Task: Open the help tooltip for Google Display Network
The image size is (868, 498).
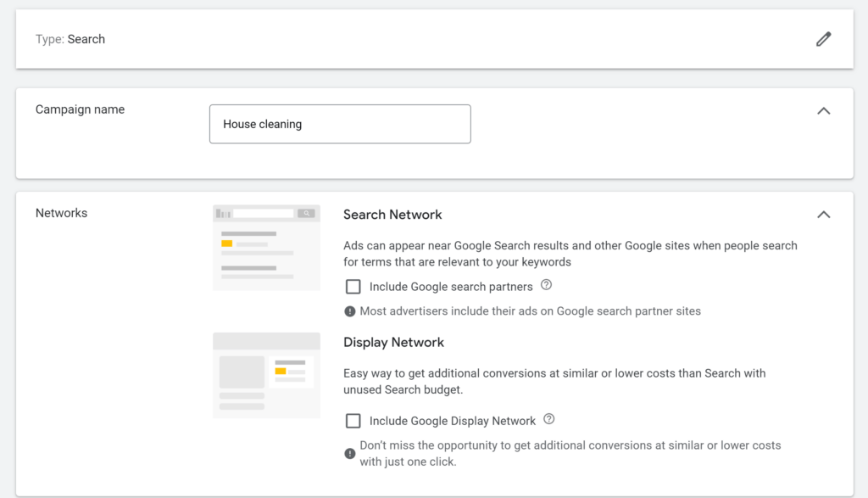Action: pyautogui.click(x=548, y=420)
